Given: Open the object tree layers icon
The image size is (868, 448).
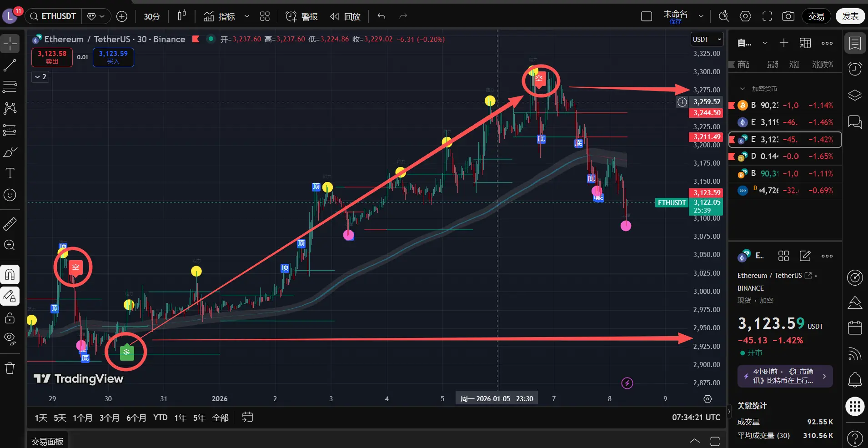Looking at the screenshot, I should pyautogui.click(x=855, y=96).
